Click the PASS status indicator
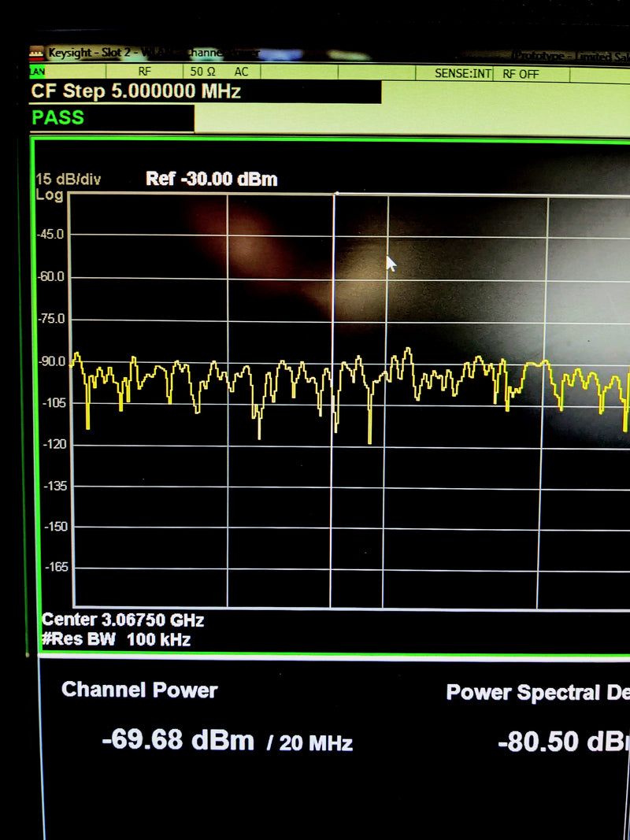 pos(57,117)
